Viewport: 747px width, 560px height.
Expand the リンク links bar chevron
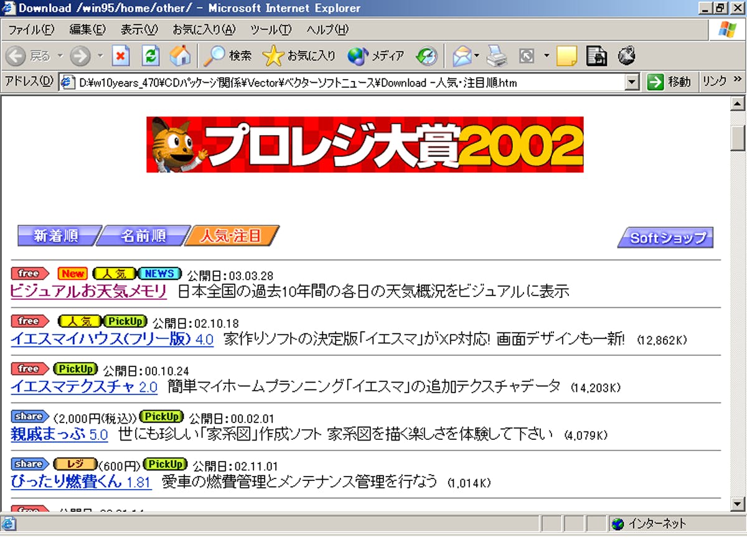tap(738, 82)
